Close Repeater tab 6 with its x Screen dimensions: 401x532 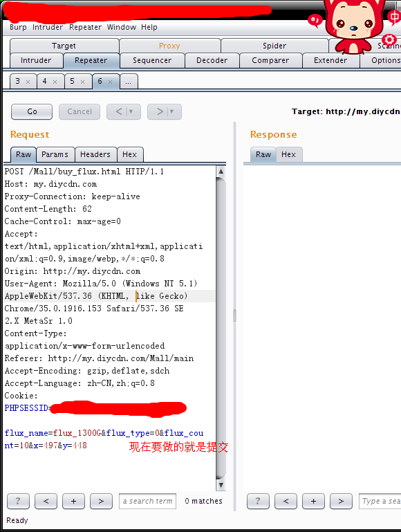110,82
